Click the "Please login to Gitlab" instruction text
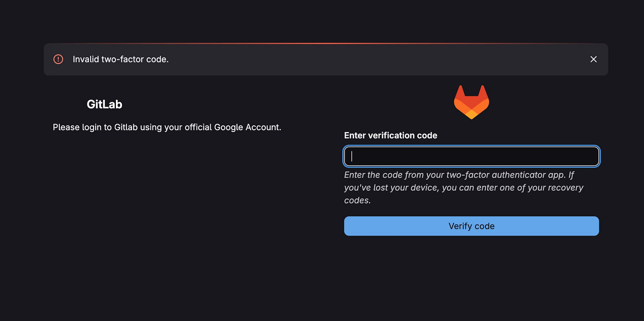Screen dimensions: 644x321 167,127
